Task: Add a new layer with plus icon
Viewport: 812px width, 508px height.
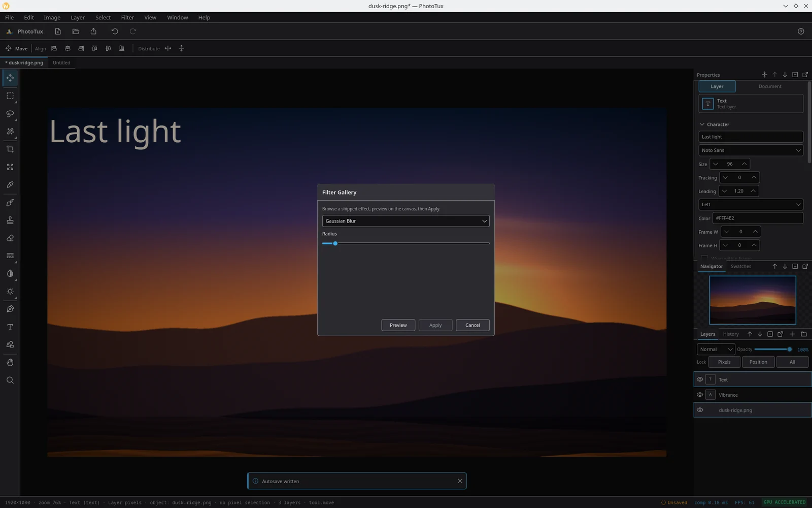Action: (792, 334)
